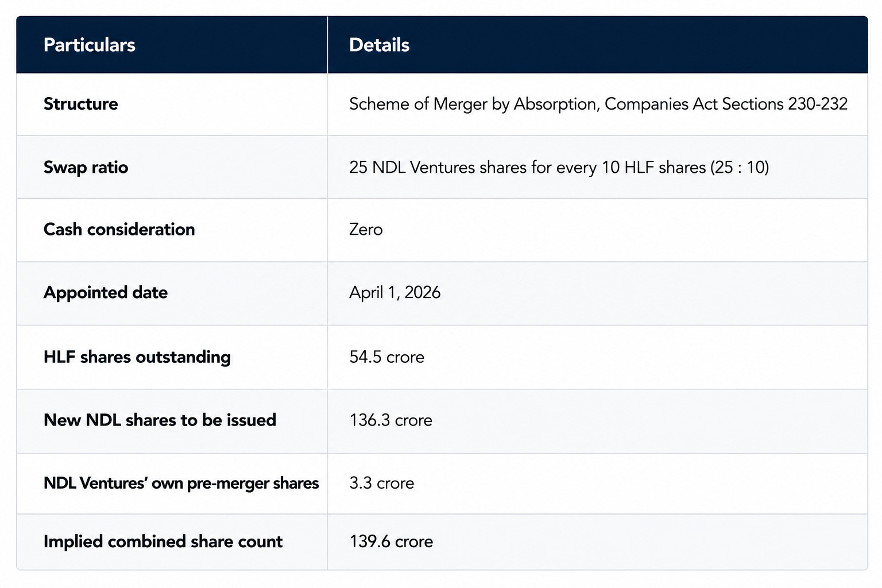Select the 'Cash consideration' row label
This screenshot has width=882, height=588.
point(119,229)
